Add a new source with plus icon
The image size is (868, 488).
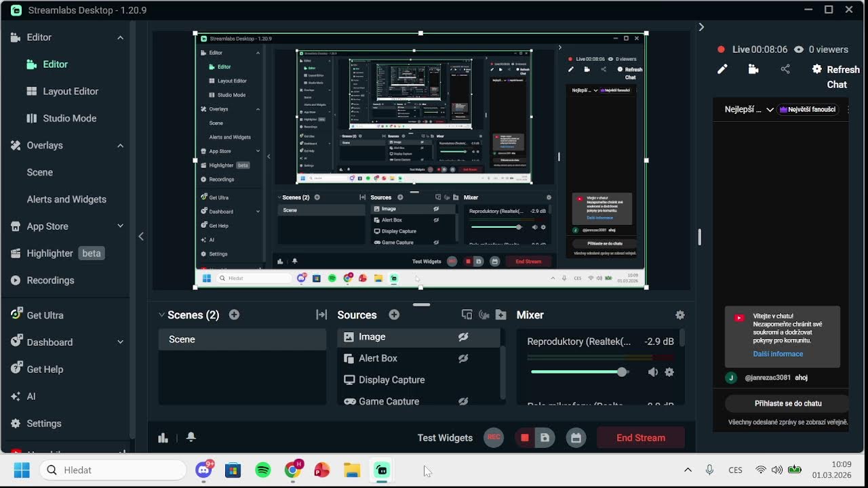(394, 314)
